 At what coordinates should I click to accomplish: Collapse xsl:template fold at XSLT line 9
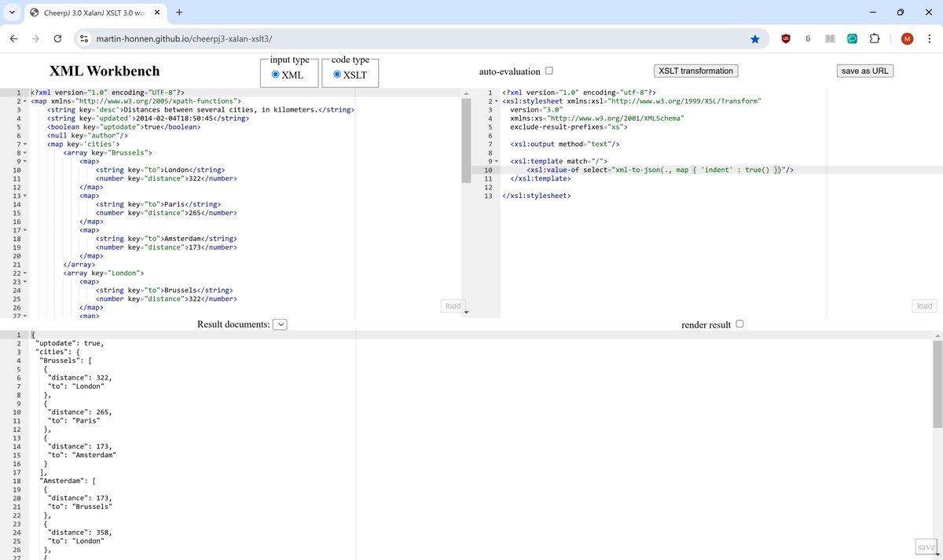pos(497,161)
